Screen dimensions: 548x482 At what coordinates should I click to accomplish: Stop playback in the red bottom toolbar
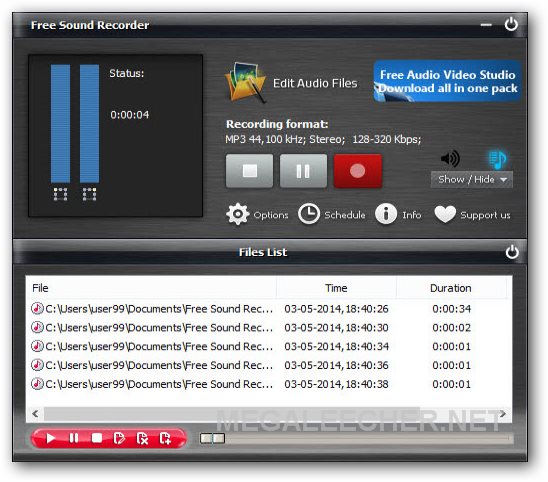(96, 438)
